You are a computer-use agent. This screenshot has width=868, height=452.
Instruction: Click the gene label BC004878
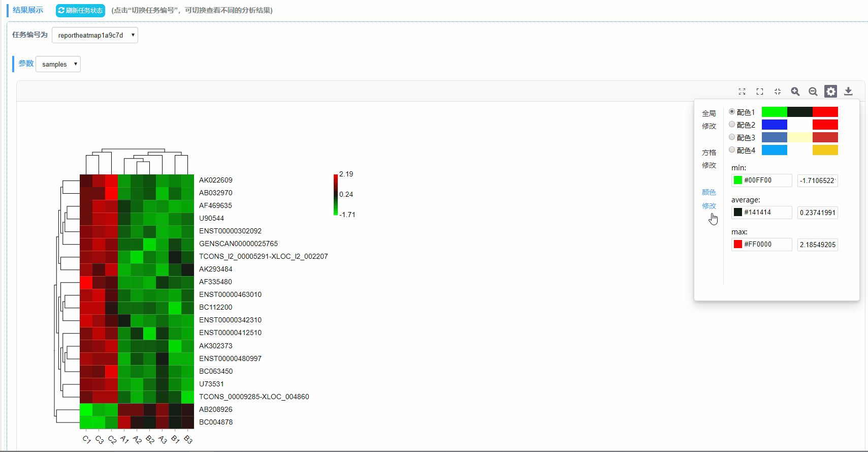(216, 422)
